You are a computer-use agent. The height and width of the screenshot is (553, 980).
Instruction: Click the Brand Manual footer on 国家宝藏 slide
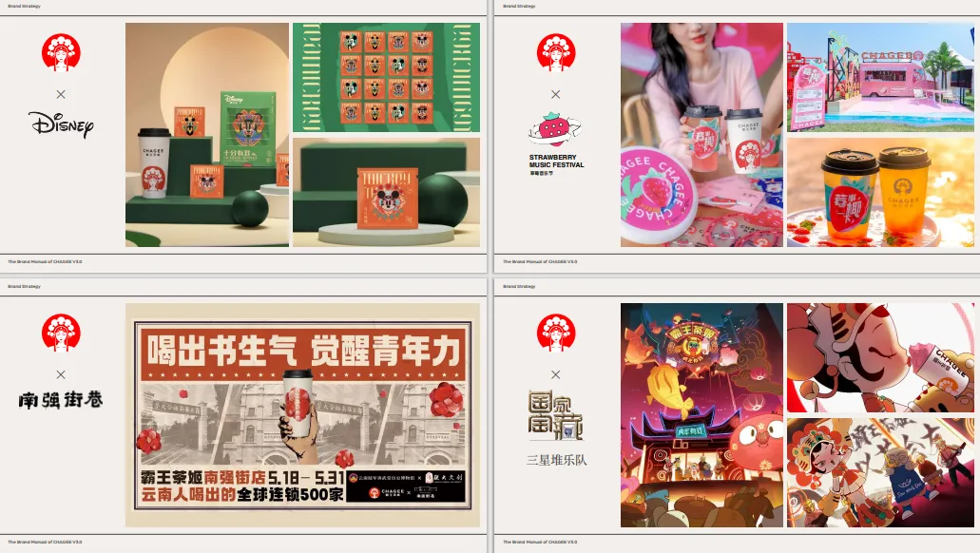(x=540, y=542)
